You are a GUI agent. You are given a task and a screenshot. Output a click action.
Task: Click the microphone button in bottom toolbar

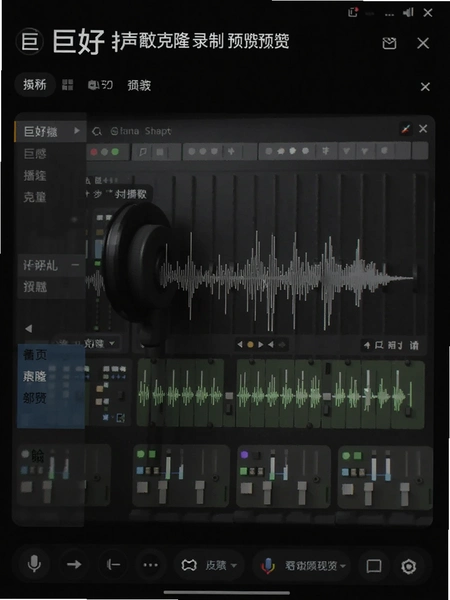[34, 564]
